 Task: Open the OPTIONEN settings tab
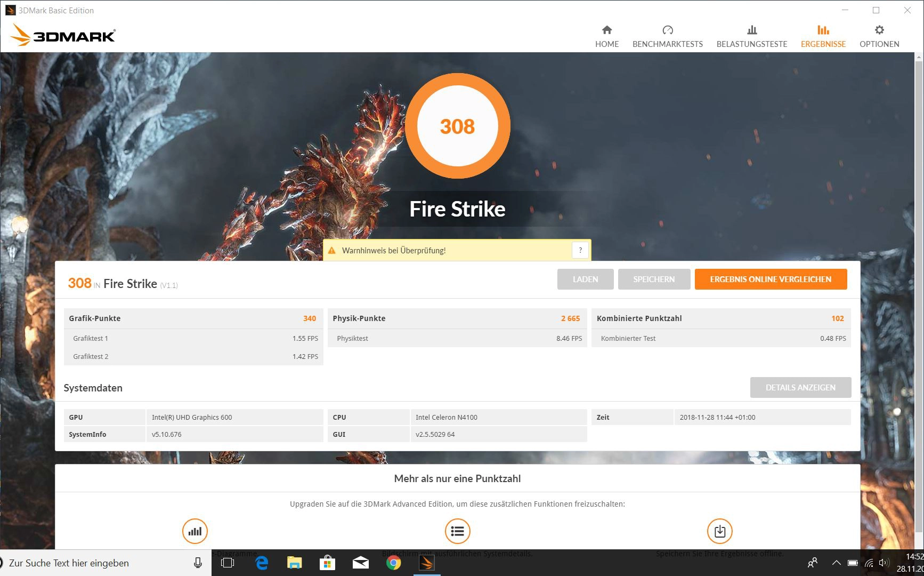click(879, 36)
